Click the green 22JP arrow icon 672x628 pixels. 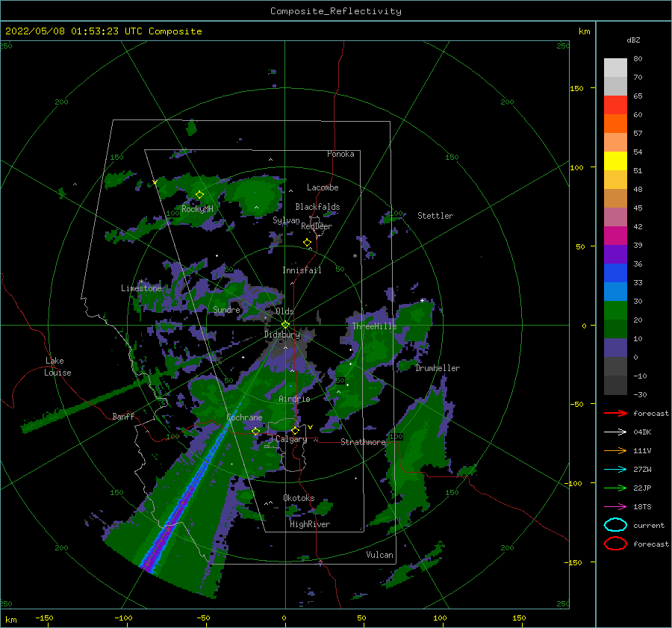tap(615, 488)
